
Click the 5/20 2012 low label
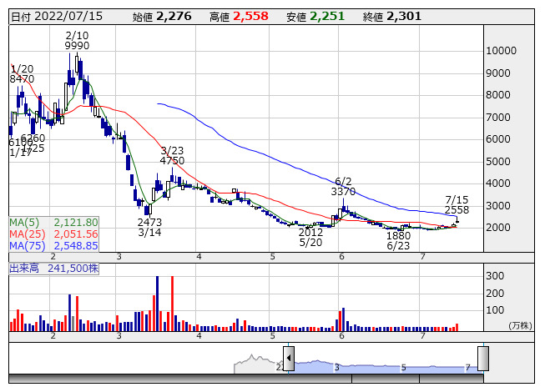coord(310,237)
